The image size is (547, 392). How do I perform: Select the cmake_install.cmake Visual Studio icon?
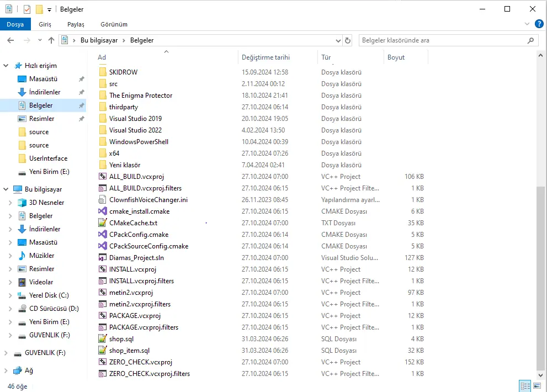(103, 211)
